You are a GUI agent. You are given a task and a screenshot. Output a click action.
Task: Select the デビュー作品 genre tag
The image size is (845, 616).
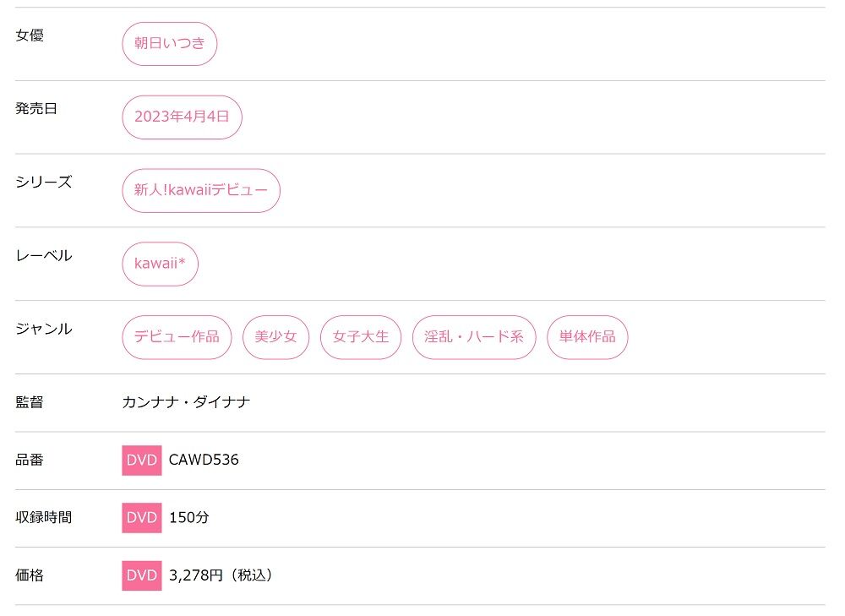point(177,337)
